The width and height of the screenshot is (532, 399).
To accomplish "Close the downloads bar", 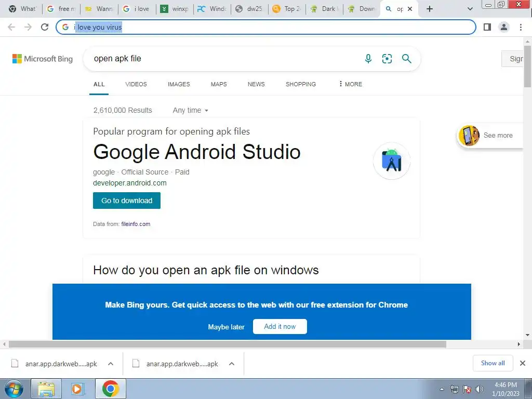I will 523,363.
